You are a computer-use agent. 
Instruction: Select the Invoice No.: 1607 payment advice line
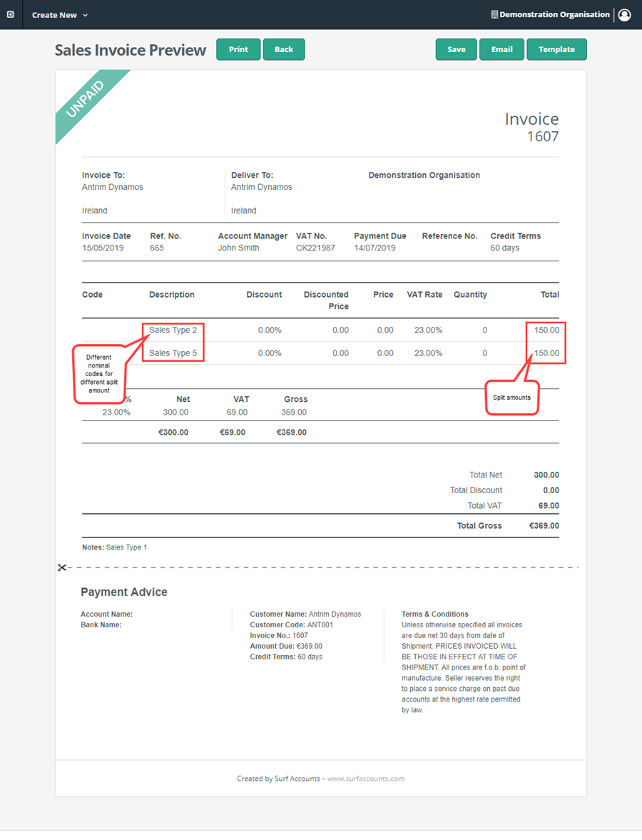(x=279, y=635)
